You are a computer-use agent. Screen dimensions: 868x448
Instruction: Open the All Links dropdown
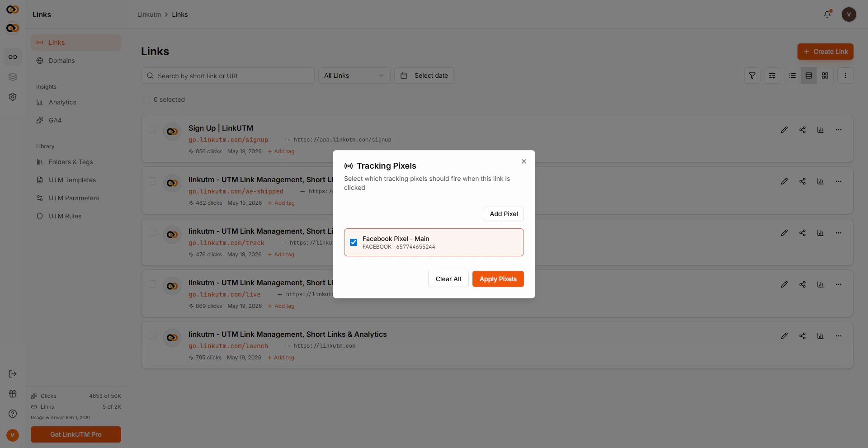pyautogui.click(x=354, y=75)
